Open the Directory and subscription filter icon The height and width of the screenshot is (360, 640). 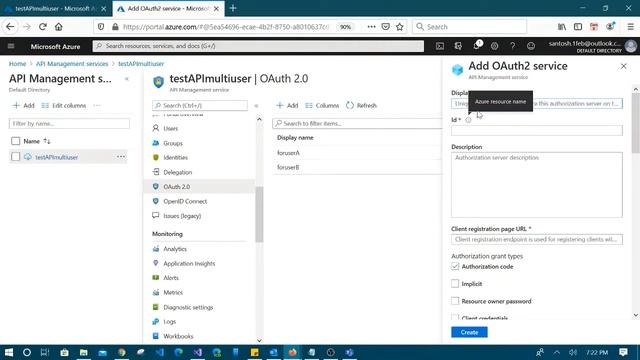tap(458, 46)
